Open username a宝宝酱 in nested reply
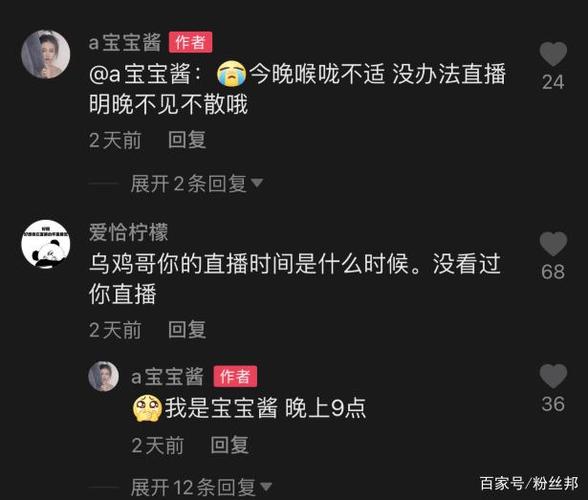 pyautogui.click(x=167, y=376)
